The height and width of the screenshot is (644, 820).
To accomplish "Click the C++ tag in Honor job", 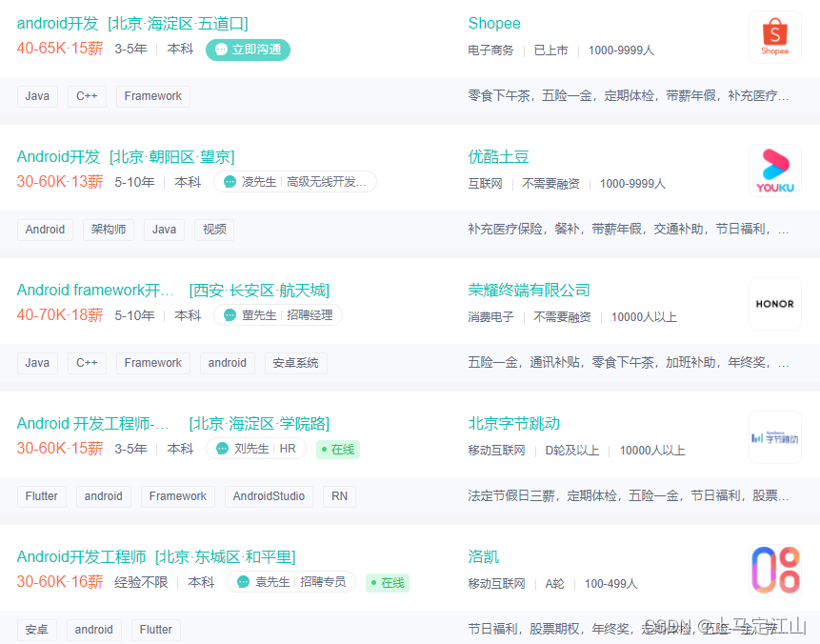I will pyautogui.click(x=87, y=363).
